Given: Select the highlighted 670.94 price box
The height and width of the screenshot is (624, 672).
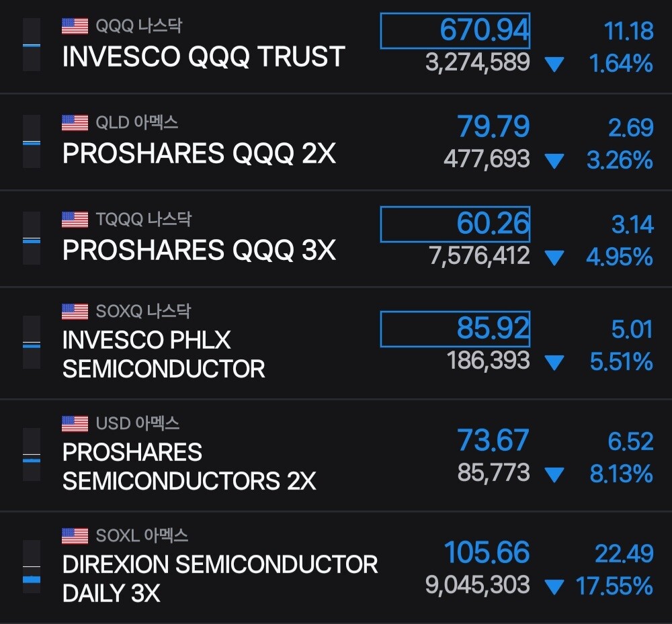Looking at the screenshot, I should coord(455,31).
